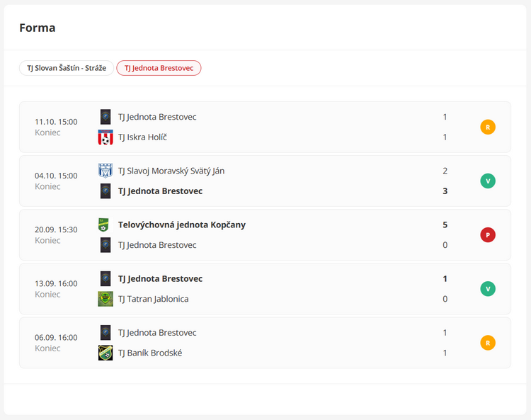The width and height of the screenshot is (531, 420).
Task: Click TJ Tatran Jablonica team logo
Action: tap(105, 299)
